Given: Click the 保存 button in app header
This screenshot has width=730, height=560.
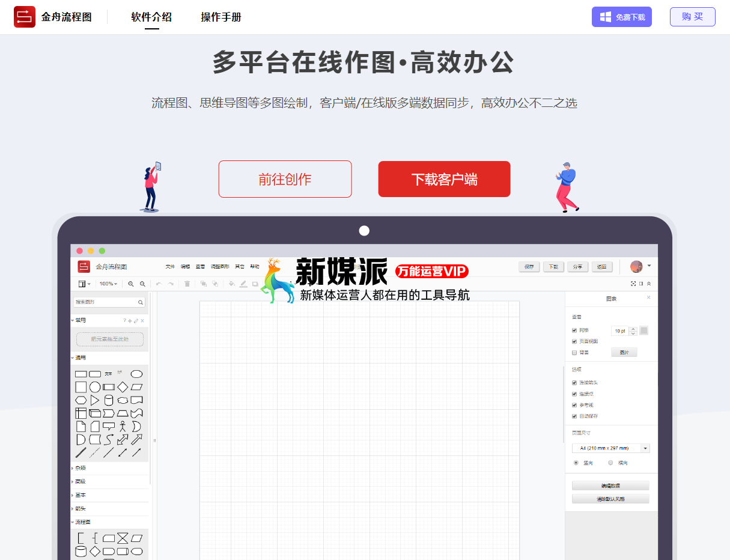Looking at the screenshot, I should point(529,267).
